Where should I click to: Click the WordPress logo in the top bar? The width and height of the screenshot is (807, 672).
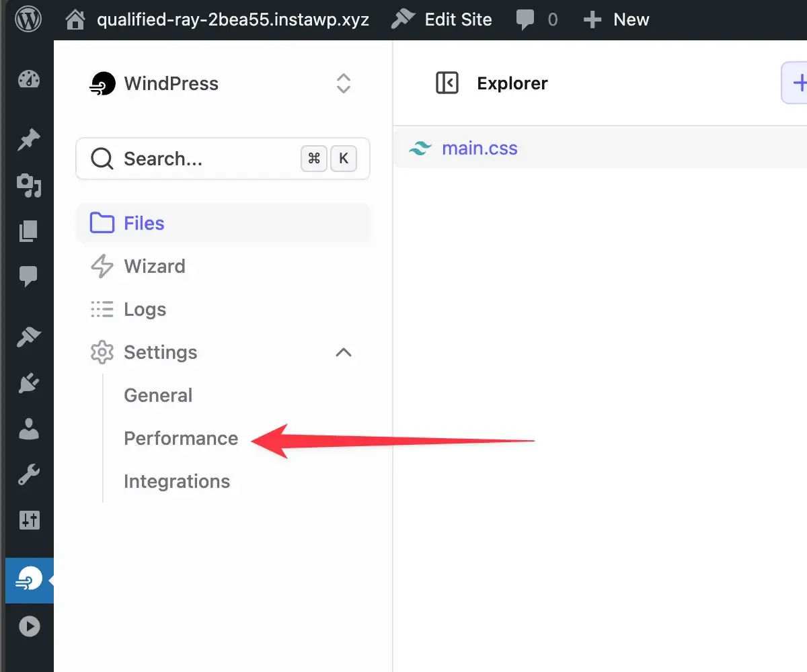coord(28,19)
